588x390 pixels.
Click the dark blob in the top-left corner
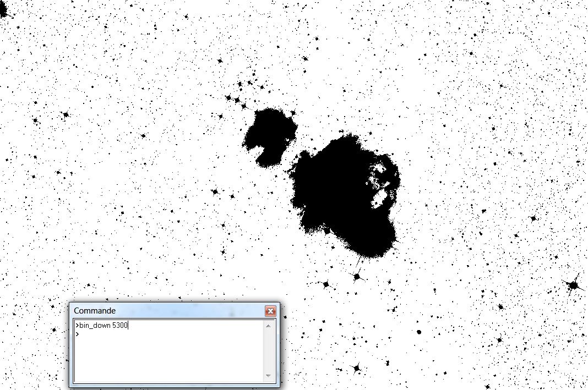click(4, 11)
